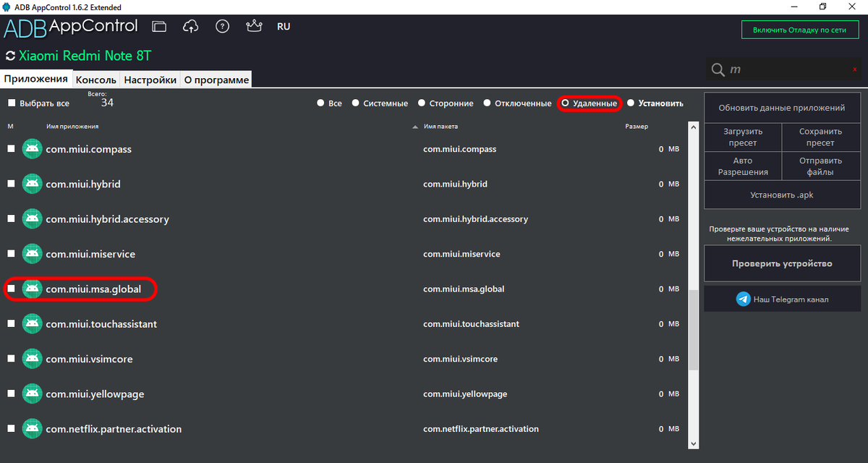The image size is (868, 463).
Task: Sort by Имя приложения column header
Action: (x=72, y=127)
